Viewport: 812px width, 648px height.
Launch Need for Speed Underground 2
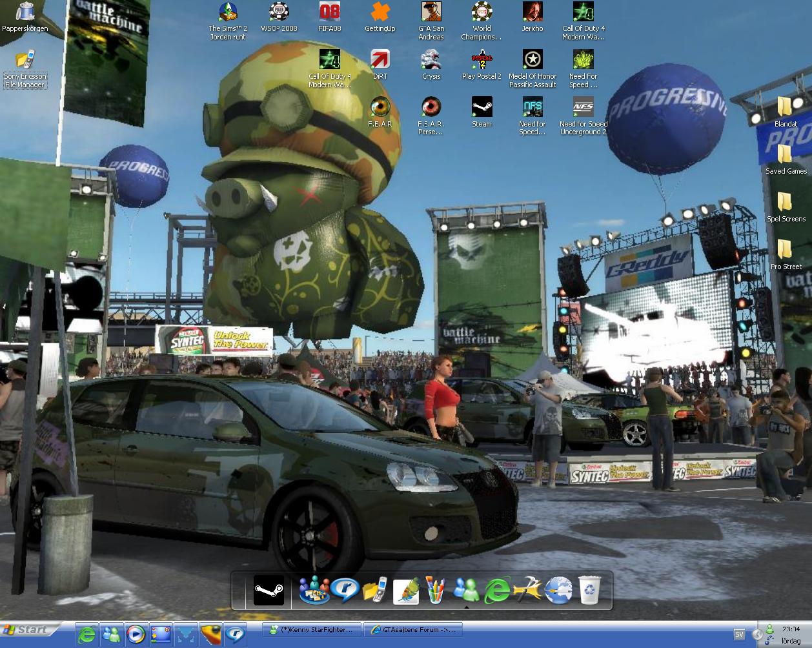pyautogui.click(x=583, y=107)
